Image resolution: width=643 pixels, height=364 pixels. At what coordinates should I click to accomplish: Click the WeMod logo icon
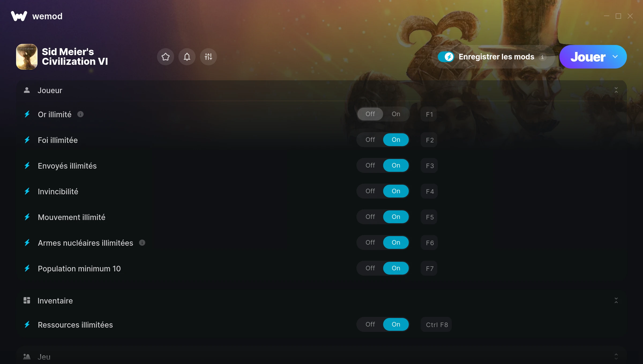coord(19,16)
